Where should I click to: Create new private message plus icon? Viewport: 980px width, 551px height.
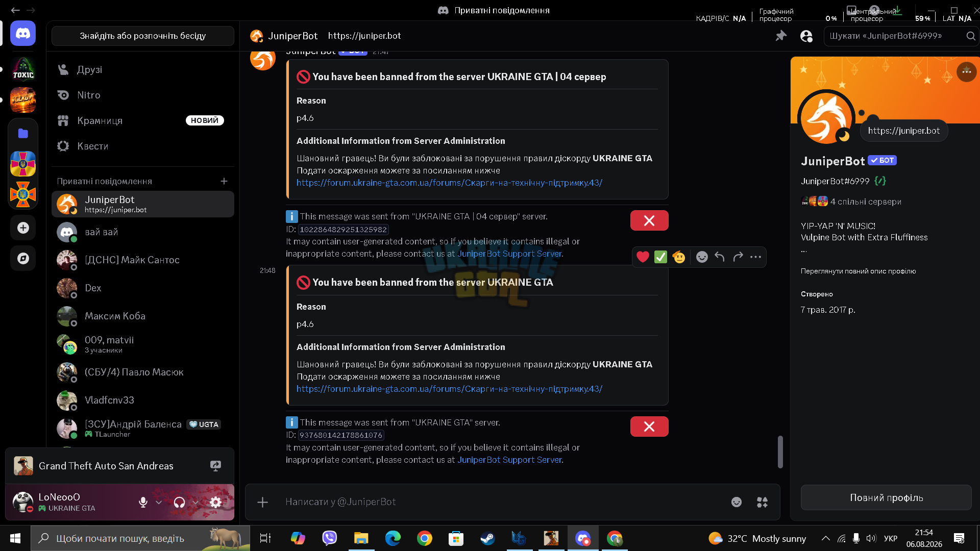pos(224,181)
